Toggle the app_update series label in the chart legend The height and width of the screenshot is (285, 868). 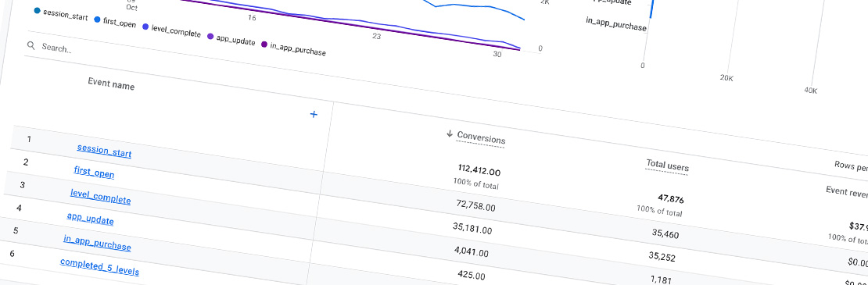pyautogui.click(x=236, y=40)
